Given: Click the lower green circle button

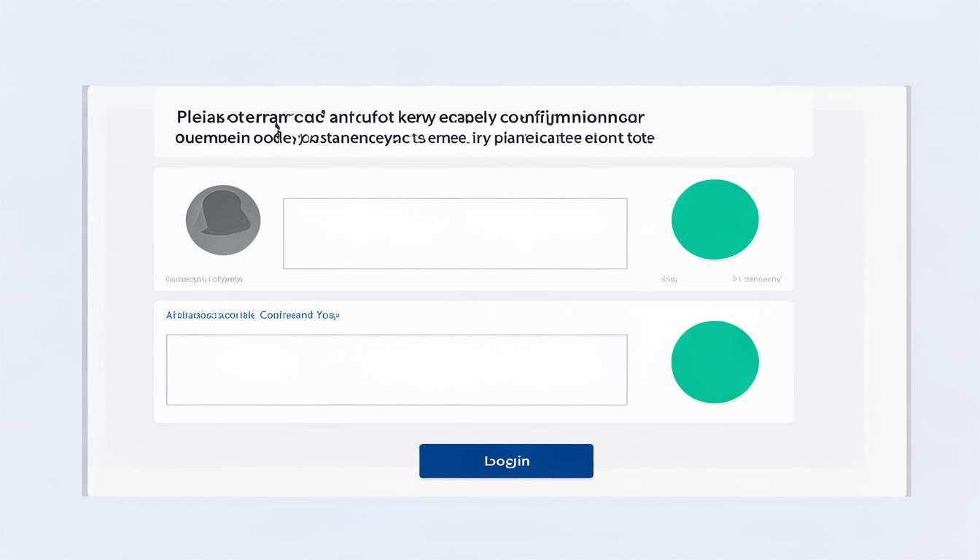Looking at the screenshot, I should (715, 362).
